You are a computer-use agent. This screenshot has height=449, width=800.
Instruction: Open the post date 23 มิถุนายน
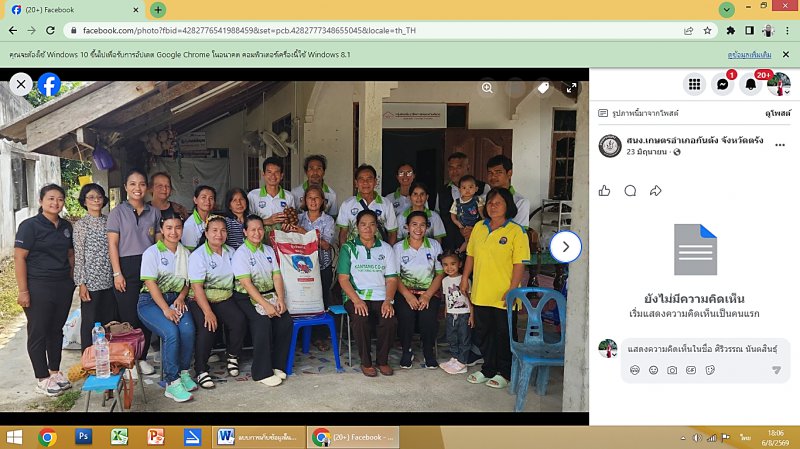point(646,152)
